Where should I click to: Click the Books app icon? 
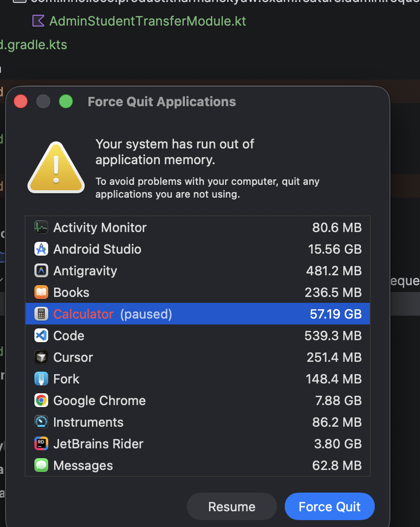pyautogui.click(x=41, y=293)
